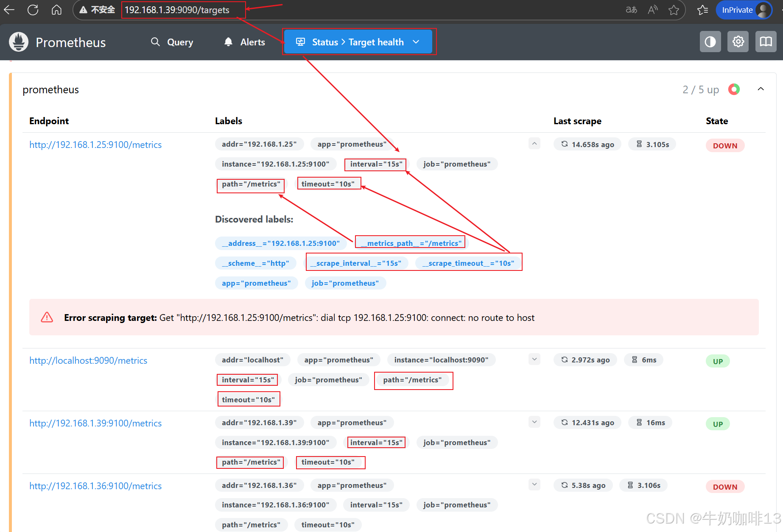Click UP state badge for 192.168.1.39

click(x=718, y=424)
